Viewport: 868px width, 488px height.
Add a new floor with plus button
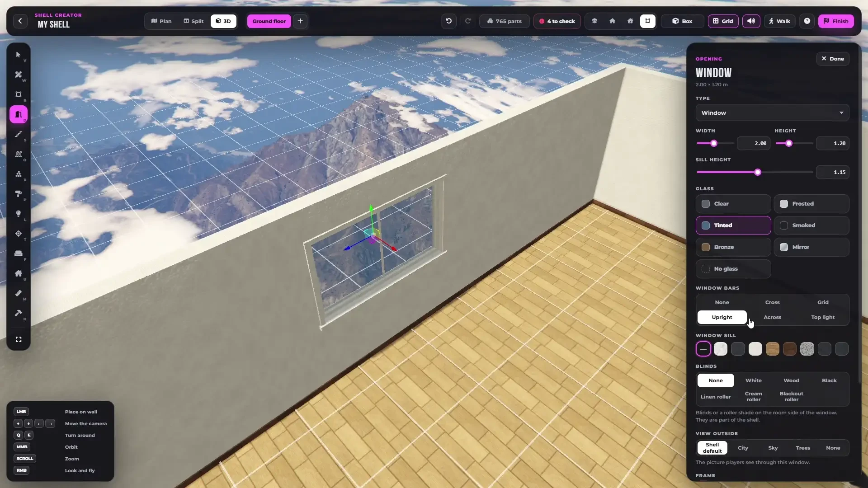tap(300, 21)
